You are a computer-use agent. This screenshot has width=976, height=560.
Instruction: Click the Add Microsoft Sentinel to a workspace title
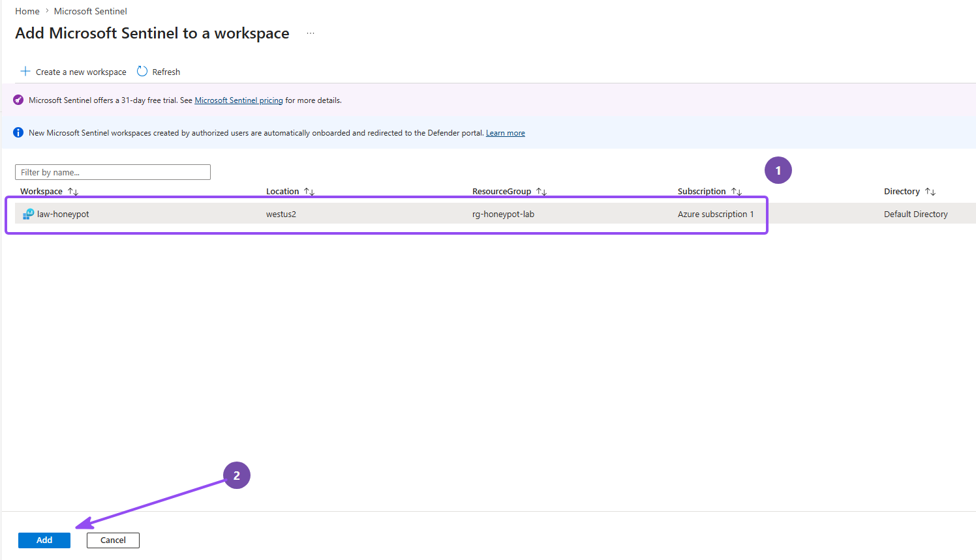[152, 33]
